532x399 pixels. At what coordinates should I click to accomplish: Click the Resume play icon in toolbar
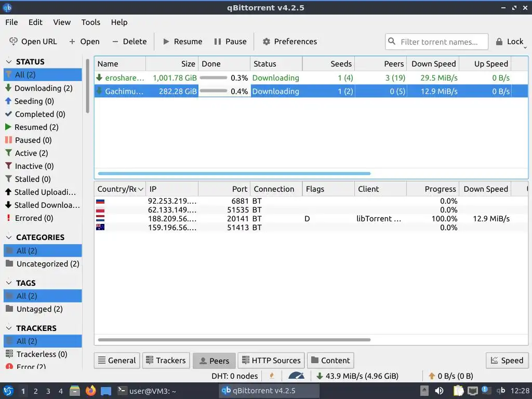166,42
